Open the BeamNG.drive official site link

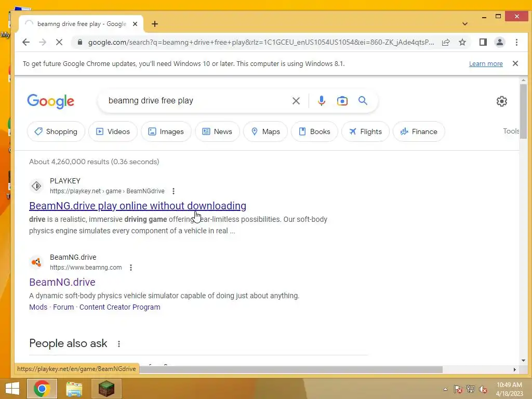point(62,282)
